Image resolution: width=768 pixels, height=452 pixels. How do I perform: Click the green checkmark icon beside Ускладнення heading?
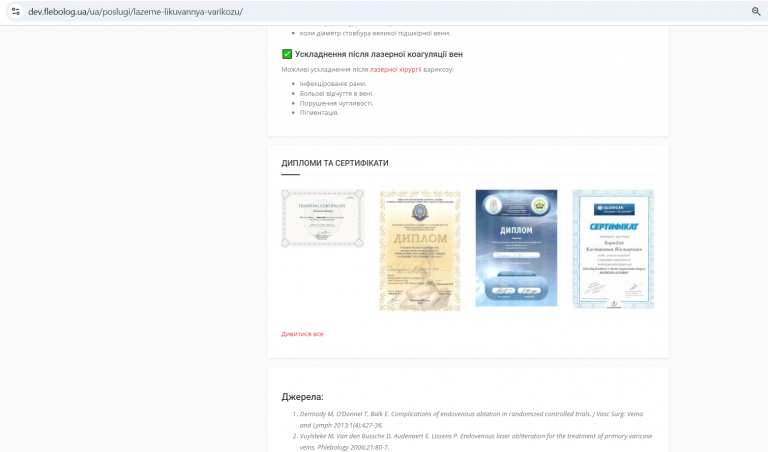click(287, 54)
